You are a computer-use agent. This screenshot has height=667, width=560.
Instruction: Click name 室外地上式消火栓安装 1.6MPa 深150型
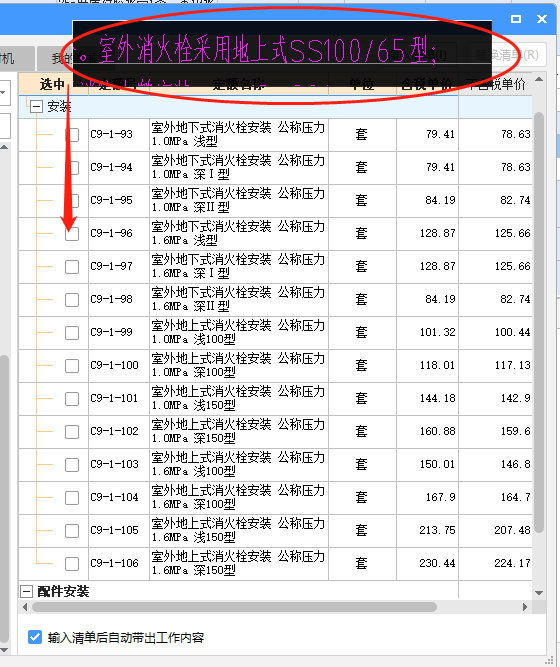pyautogui.click(x=238, y=563)
